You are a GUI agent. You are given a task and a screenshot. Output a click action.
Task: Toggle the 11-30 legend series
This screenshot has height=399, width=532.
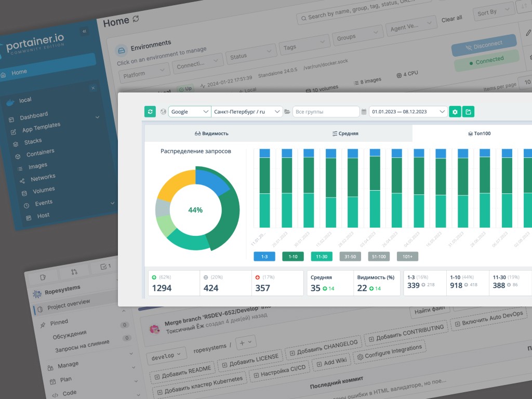322,256
